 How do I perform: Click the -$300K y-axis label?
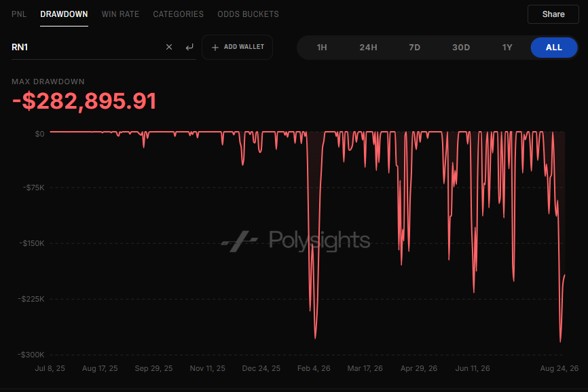pyautogui.click(x=31, y=355)
